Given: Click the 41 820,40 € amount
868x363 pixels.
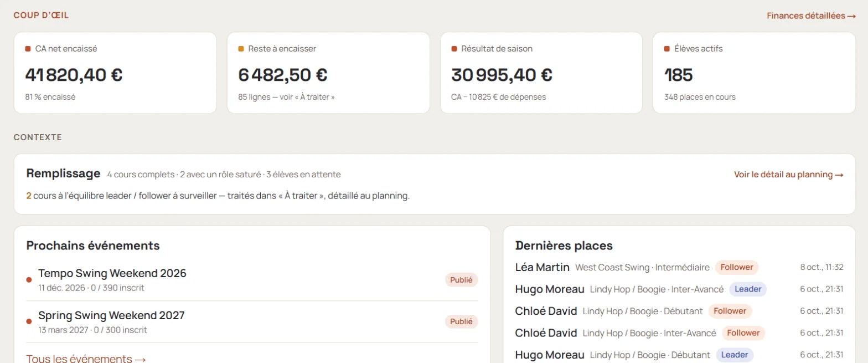Looking at the screenshot, I should tap(74, 75).
